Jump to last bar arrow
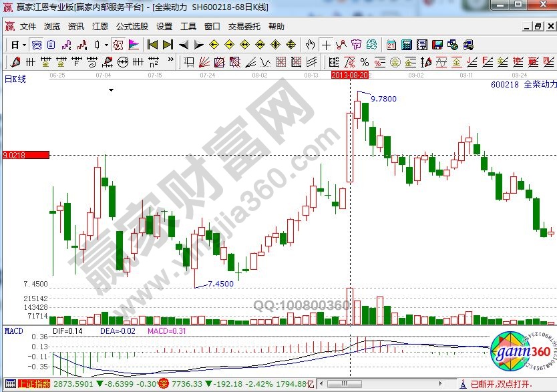The height and width of the screenshot is (392, 557). (168, 45)
